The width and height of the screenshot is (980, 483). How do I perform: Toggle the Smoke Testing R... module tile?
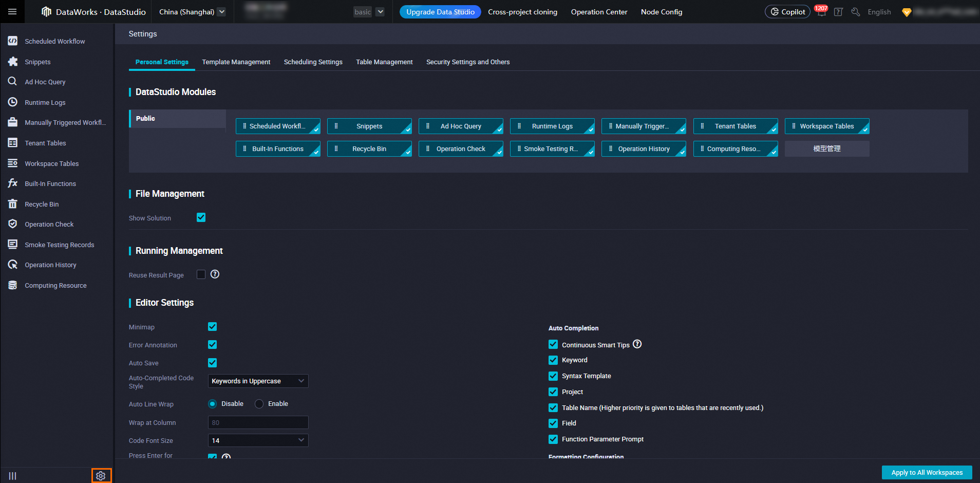click(x=552, y=148)
